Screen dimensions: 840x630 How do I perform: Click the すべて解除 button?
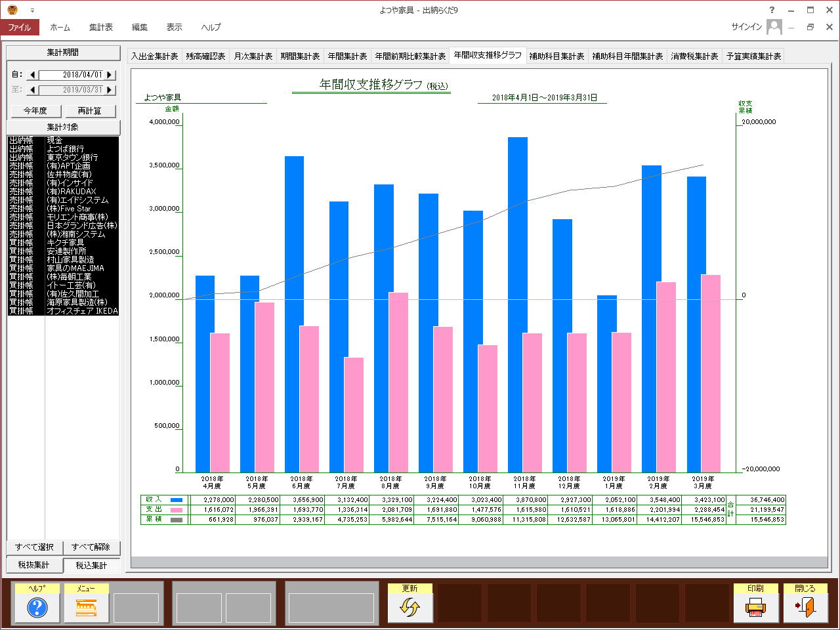(x=91, y=547)
